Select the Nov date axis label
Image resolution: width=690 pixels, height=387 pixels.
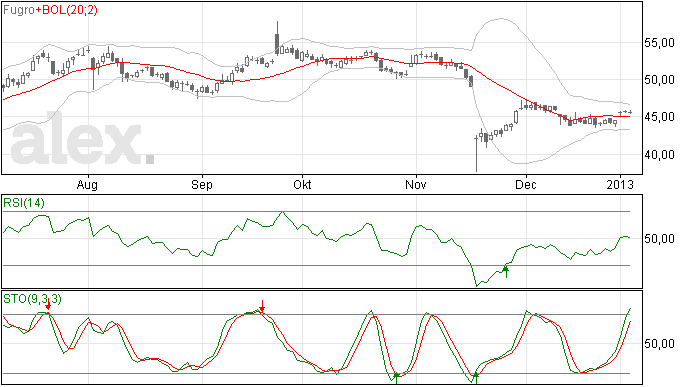416,184
